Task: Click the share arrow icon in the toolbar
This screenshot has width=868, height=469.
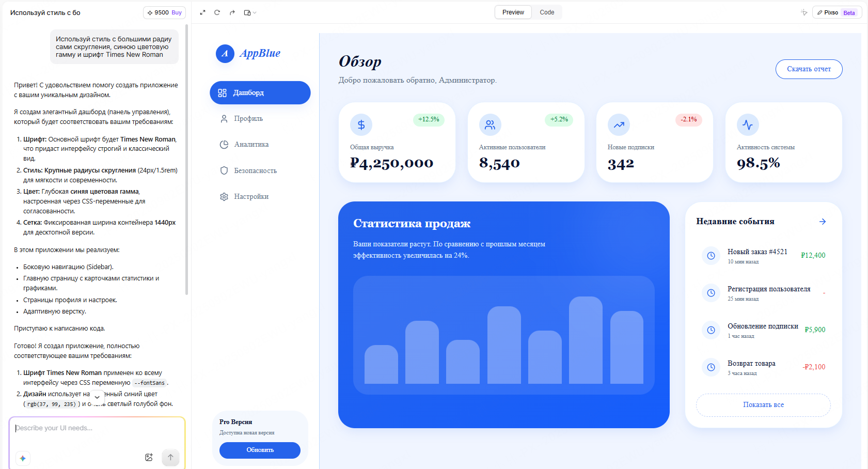Action: tap(232, 12)
